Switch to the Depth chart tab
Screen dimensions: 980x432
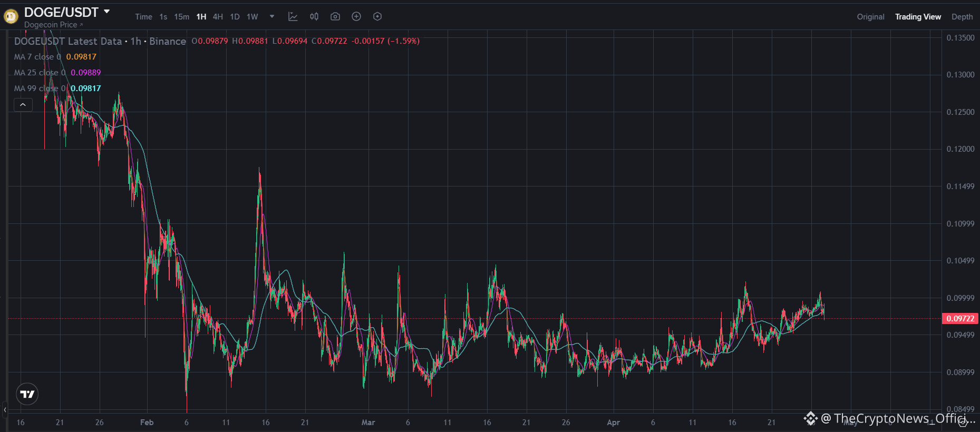pos(962,17)
